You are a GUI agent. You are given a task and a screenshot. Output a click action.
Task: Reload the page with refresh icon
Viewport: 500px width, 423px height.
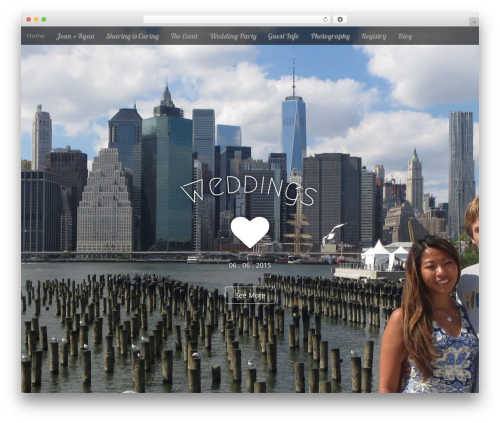(325, 19)
